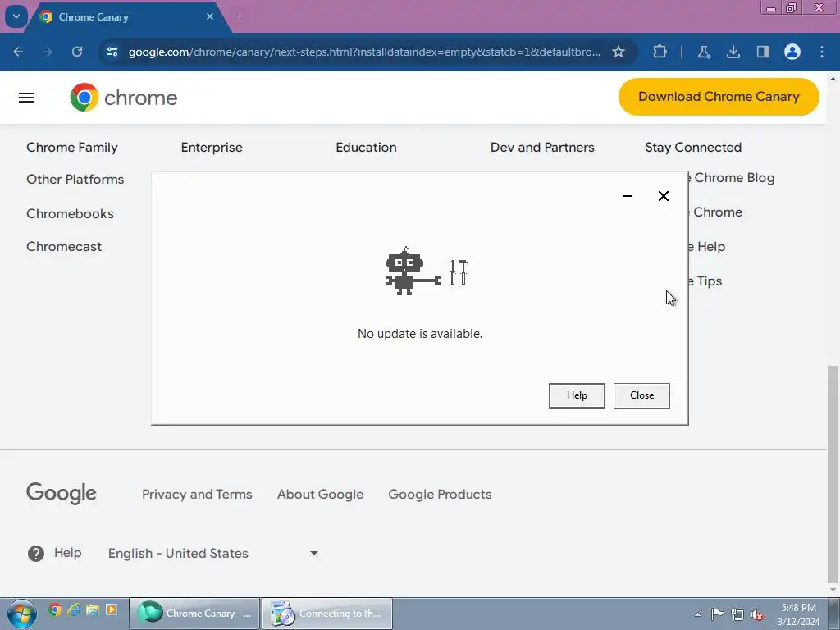Image resolution: width=840 pixels, height=630 pixels.
Task: Open the profile avatar menu
Action: 792,52
